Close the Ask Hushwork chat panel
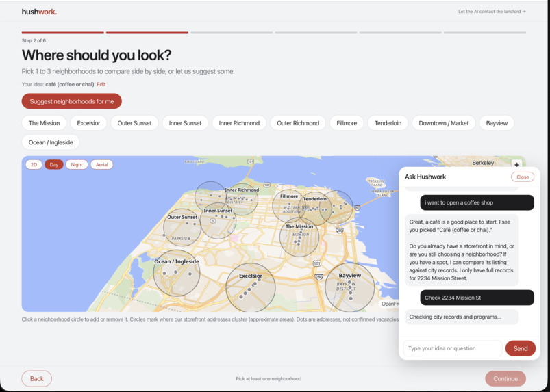Viewport: 550px width, 392px height. point(523,177)
